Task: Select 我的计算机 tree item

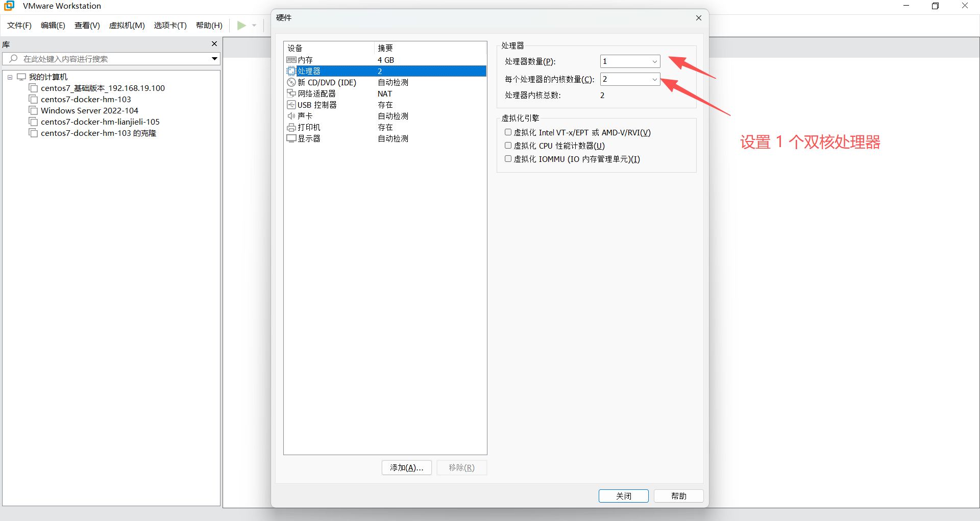Action: [x=48, y=77]
